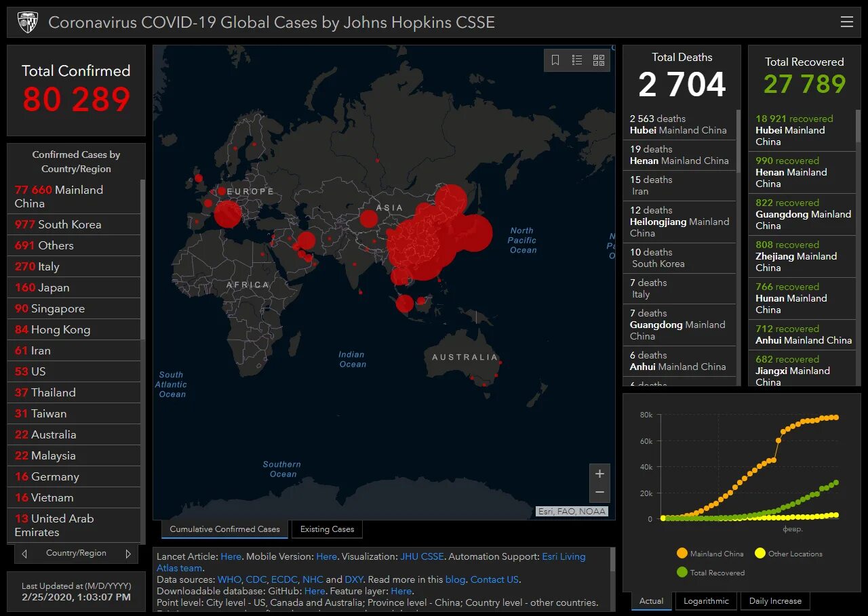Select 822 recovered Guangdong row
The width and height of the screenshot is (868, 616).
tap(802, 214)
